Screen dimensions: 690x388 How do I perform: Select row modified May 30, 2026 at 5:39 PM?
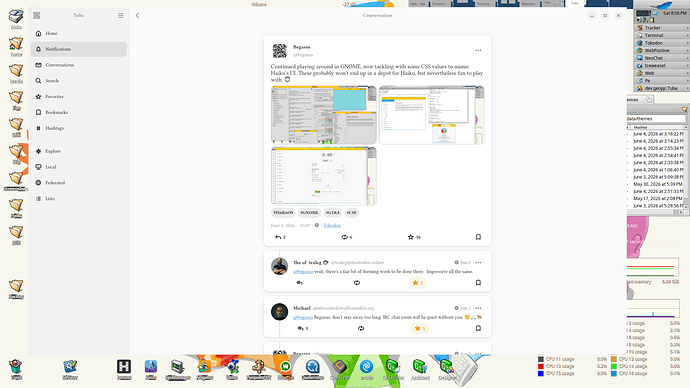656,184
